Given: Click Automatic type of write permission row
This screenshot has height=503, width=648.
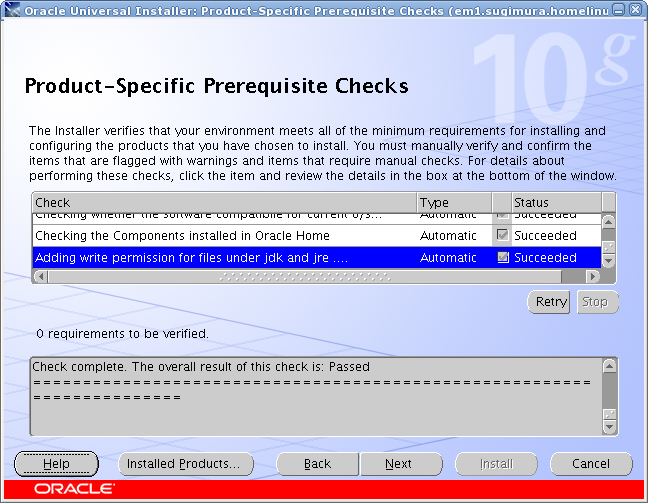Looking at the screenshot, I should point(448,257).
